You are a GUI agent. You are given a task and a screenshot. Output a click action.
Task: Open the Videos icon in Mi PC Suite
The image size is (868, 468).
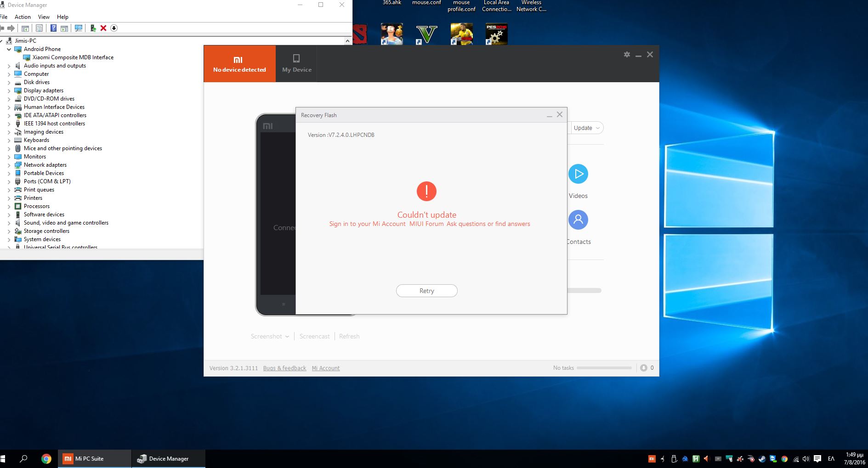tap(578, 174)
